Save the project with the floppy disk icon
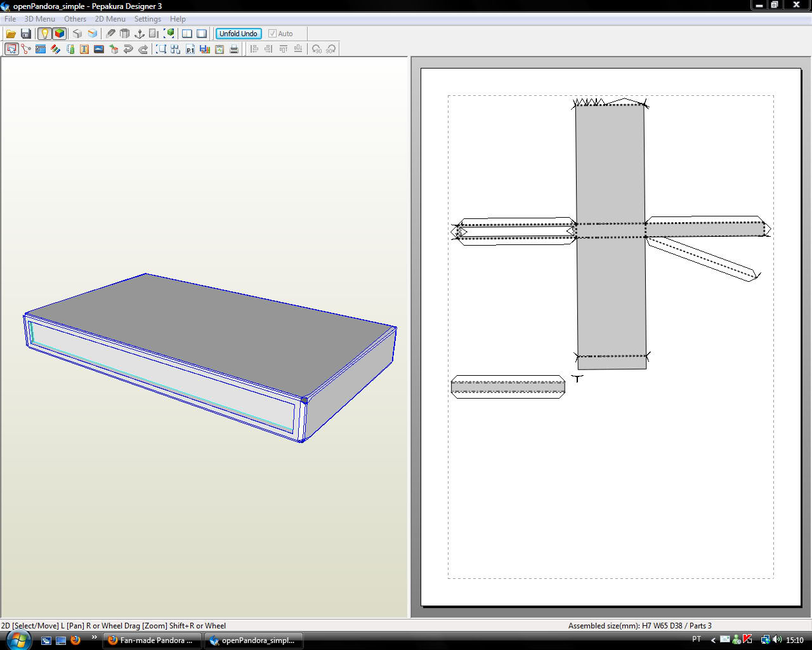812x650 pixels. tap(26, 34)
